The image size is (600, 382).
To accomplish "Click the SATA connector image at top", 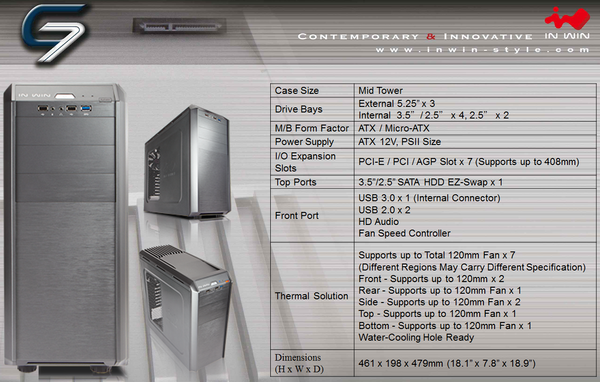I will click(x=179, y=26).
